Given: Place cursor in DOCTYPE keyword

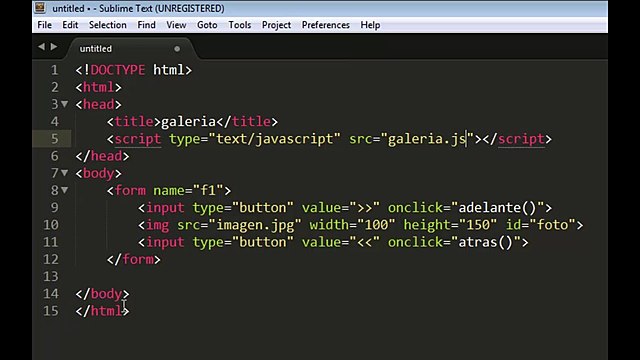Looking at the screenshot, I should point(118,70).
